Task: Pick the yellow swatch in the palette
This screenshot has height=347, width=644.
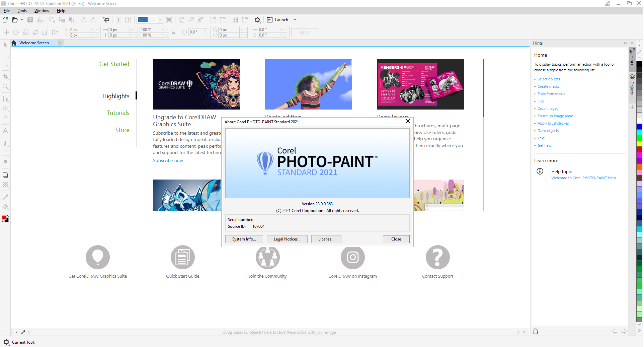Action: pos(639,144)
